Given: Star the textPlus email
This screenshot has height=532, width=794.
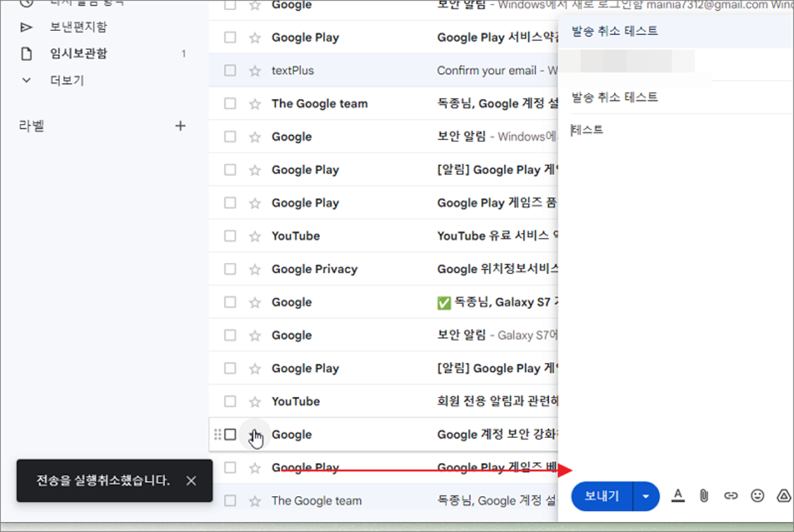Looking at the screenshot, I should (255, 70).
